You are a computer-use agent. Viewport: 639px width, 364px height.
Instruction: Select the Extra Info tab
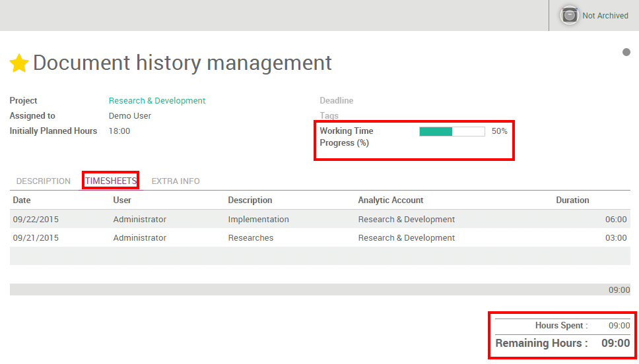176,181
